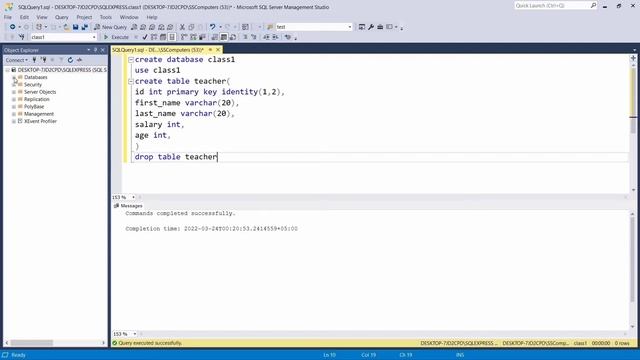Select the XEvent Profiler tree item

tap(40, 122)
